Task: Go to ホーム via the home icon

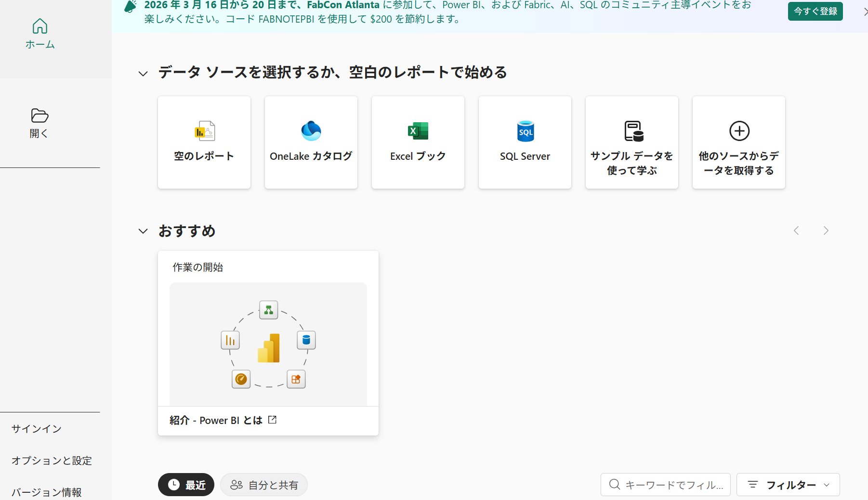Action: coord(40,26)
